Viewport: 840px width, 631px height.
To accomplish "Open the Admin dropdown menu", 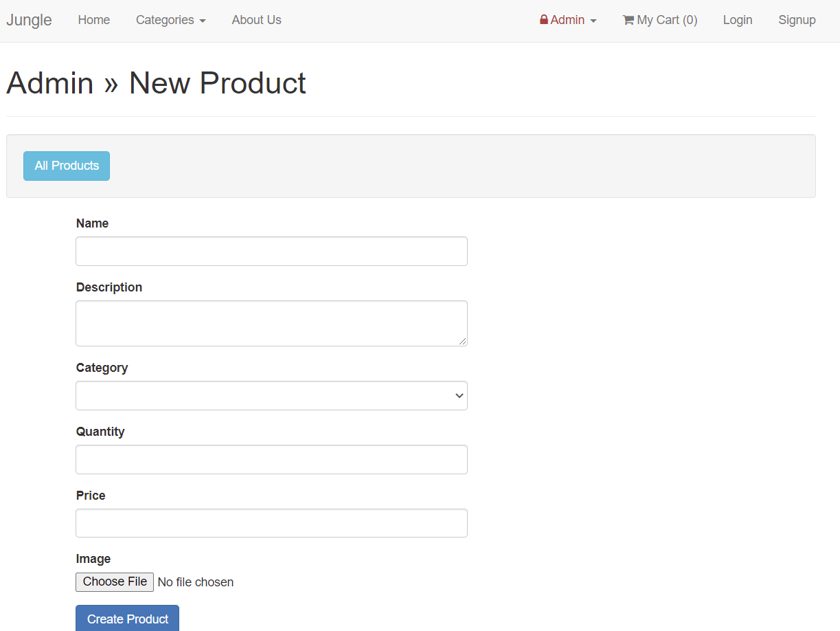I will [x=568, y=20].
